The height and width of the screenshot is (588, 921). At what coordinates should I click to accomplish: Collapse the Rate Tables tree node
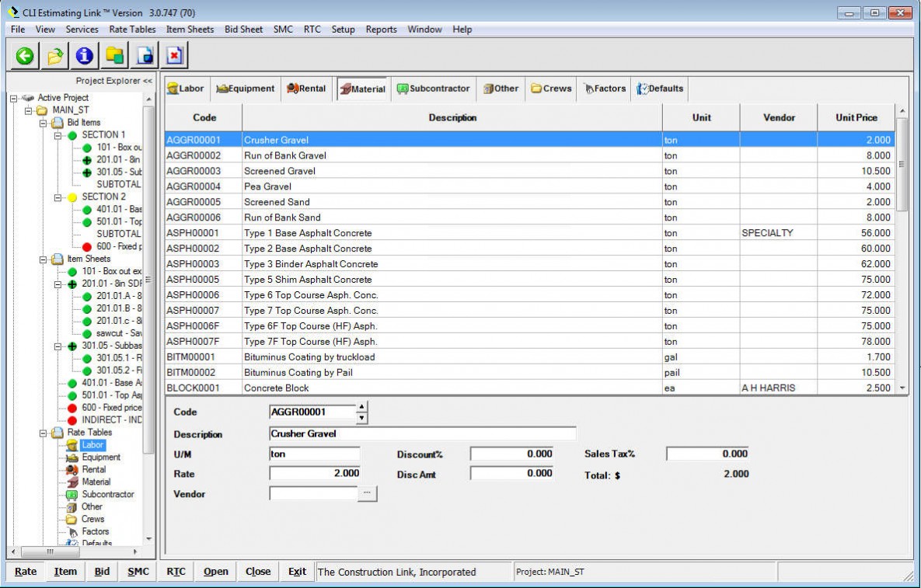[x=43, y=433]
